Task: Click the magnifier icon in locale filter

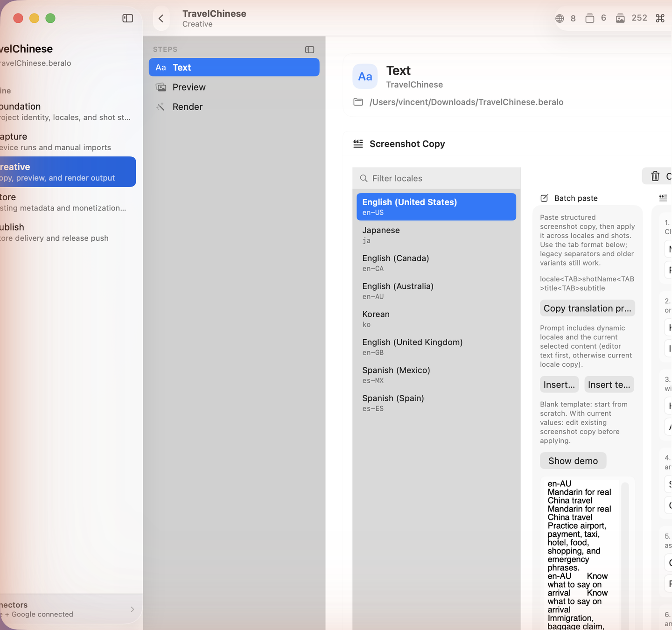Action: [x=364, y=178]
